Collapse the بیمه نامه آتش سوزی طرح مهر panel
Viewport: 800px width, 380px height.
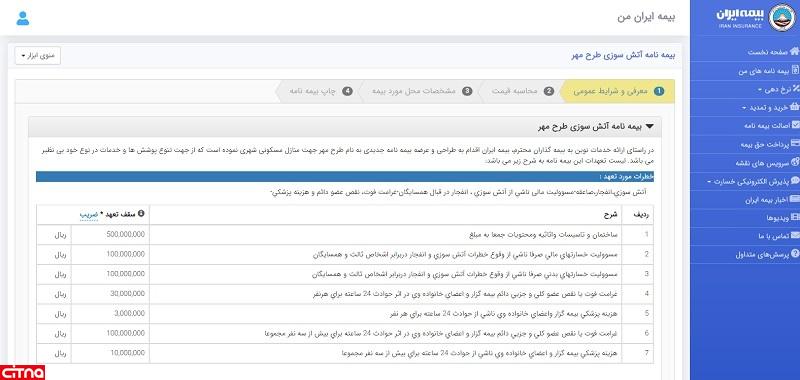tap(649, 126)
